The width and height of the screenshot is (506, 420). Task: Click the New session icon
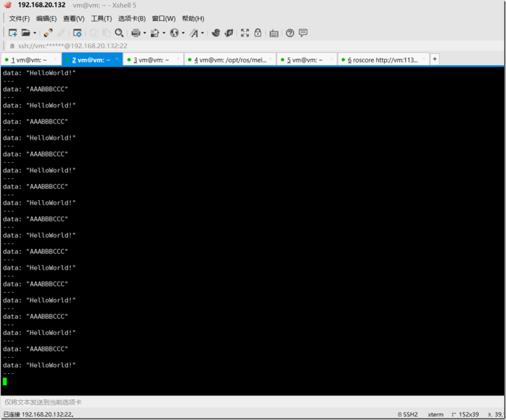[x=13, y=33]
